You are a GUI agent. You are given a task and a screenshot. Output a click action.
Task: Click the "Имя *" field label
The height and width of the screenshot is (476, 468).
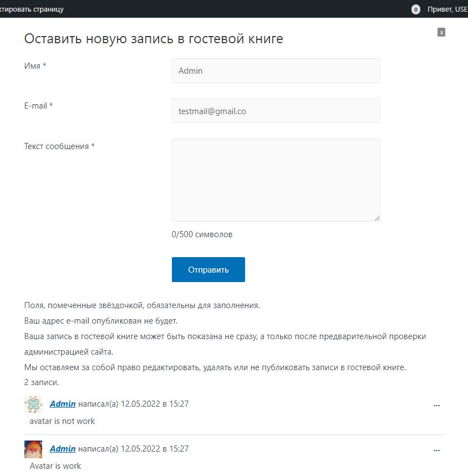[x=35, y=66]
